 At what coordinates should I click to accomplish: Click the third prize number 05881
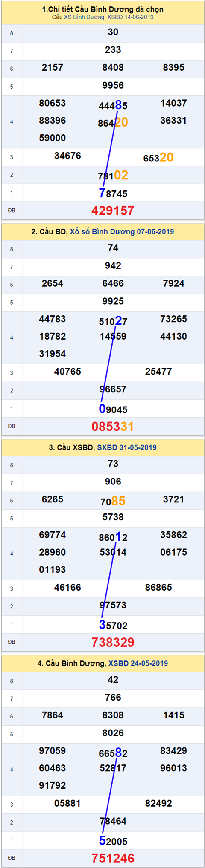[x=67, y=803]
